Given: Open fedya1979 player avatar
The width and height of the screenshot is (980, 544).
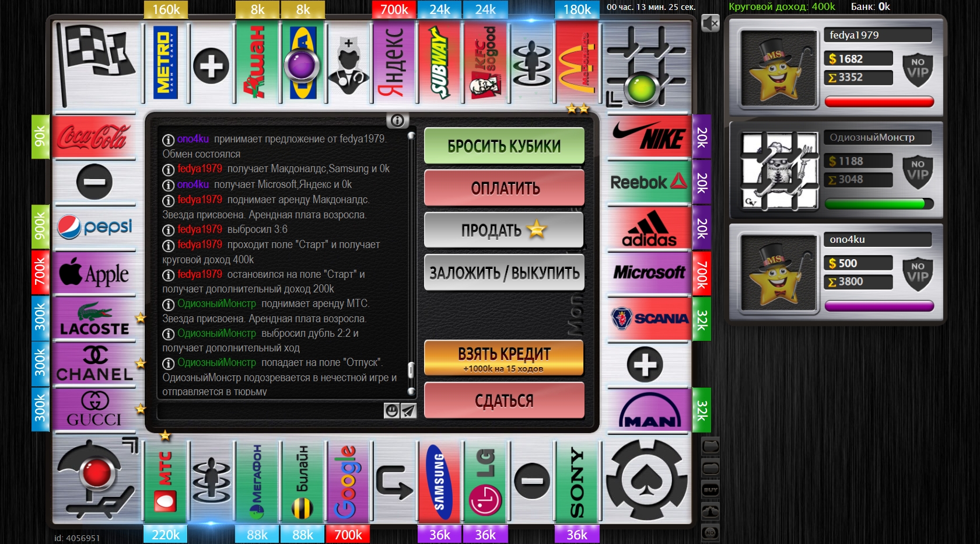Looking at the screenshot, I should point(778,68).
